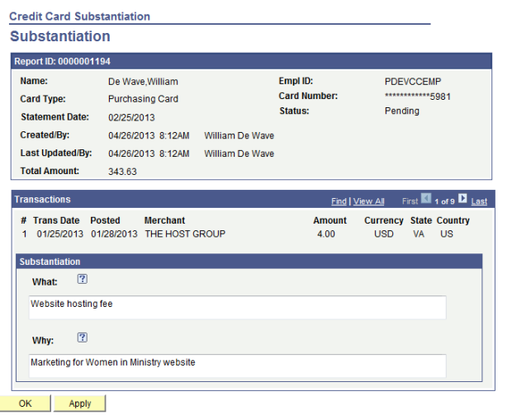
Task: Click the Amount column header
Action: [329, 220]
